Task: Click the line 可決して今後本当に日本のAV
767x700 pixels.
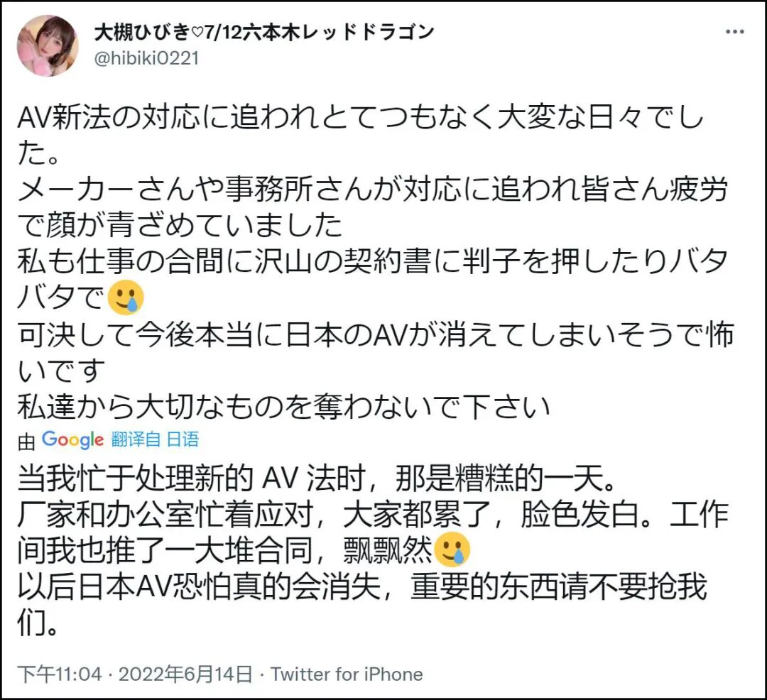Action: 376,335
